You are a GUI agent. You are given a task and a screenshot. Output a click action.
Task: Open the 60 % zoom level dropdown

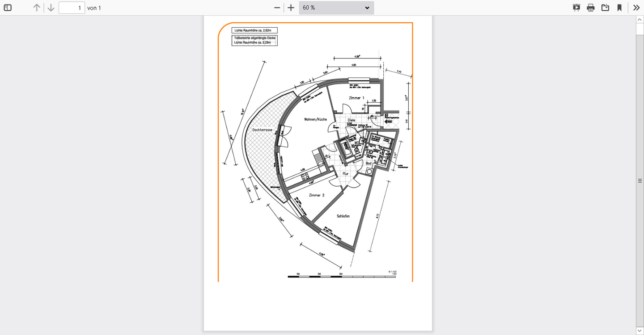tap(336, 8)
